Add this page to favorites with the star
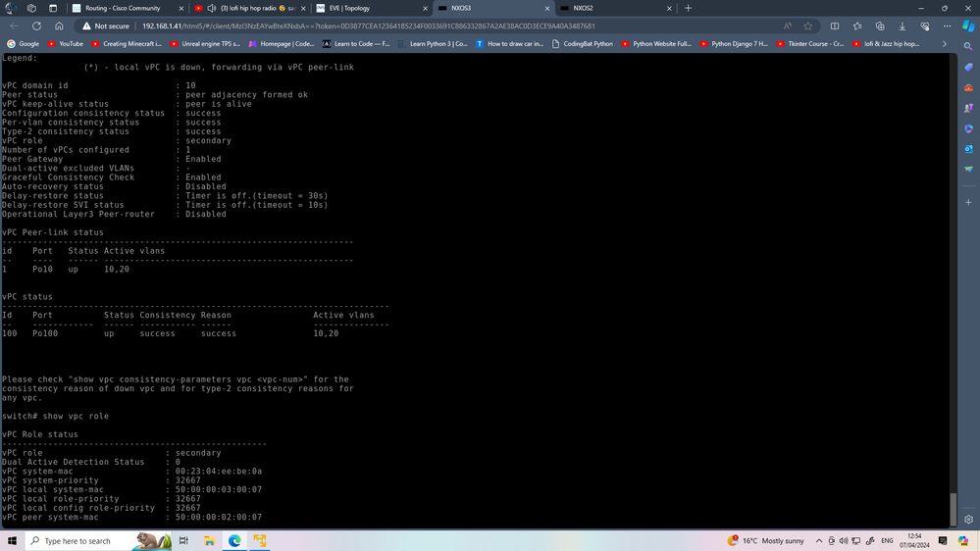The image size is (980, 551). point(808,26)
